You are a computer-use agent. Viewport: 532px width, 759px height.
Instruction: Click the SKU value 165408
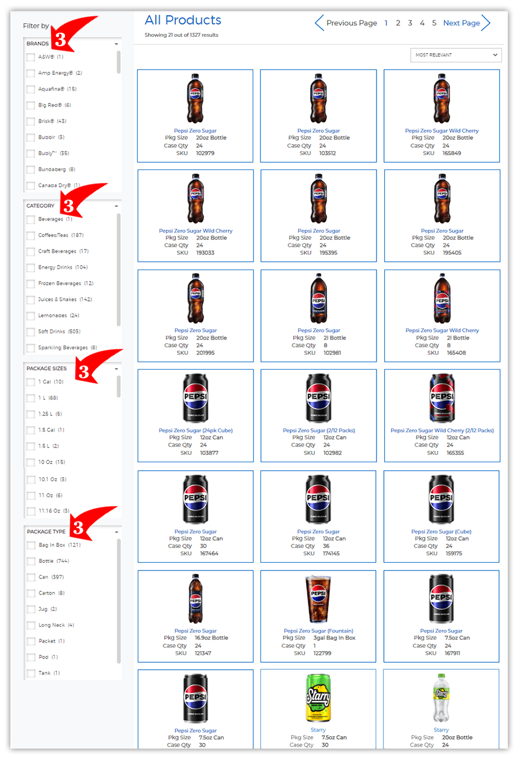456,353
